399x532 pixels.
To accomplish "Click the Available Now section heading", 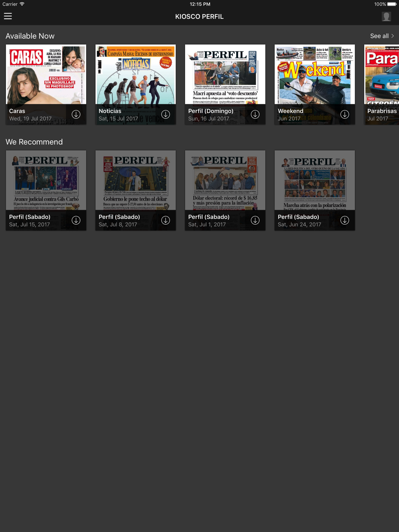I will [30, 36].
